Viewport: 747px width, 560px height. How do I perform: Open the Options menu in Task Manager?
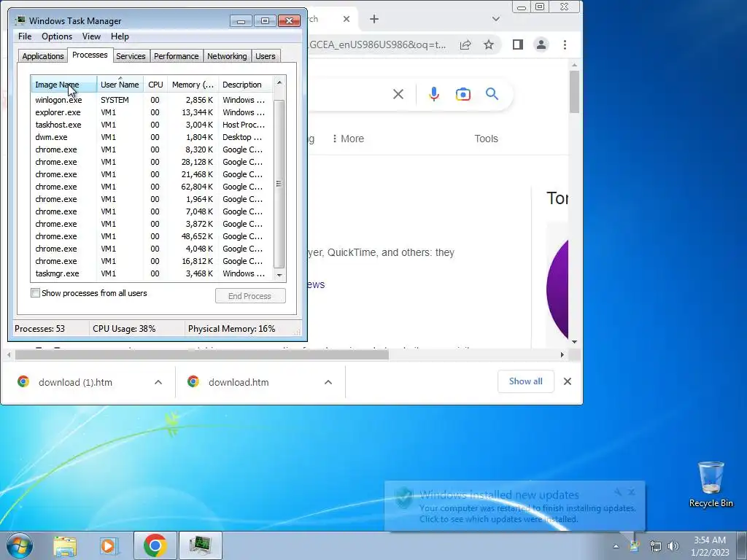click(x=57, y=36)
